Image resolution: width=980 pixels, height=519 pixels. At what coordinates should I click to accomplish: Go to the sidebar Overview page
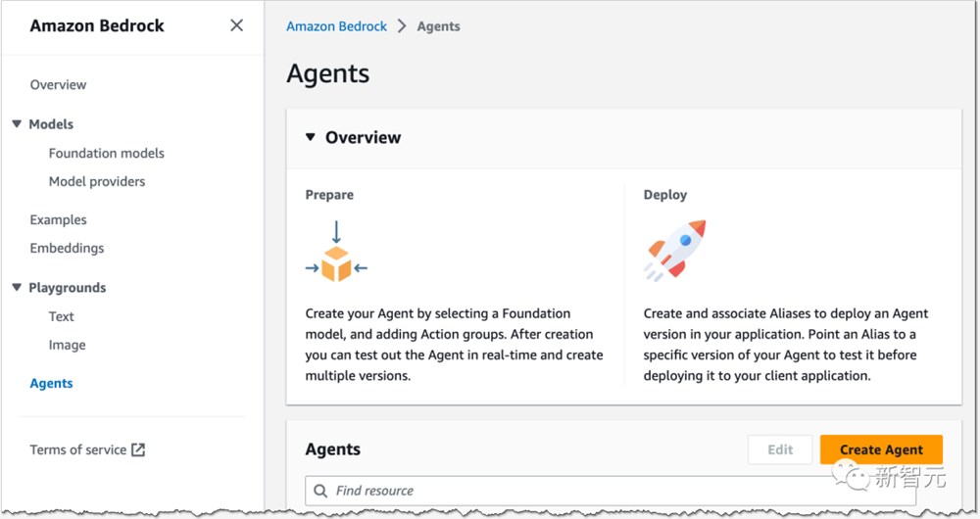58,85
